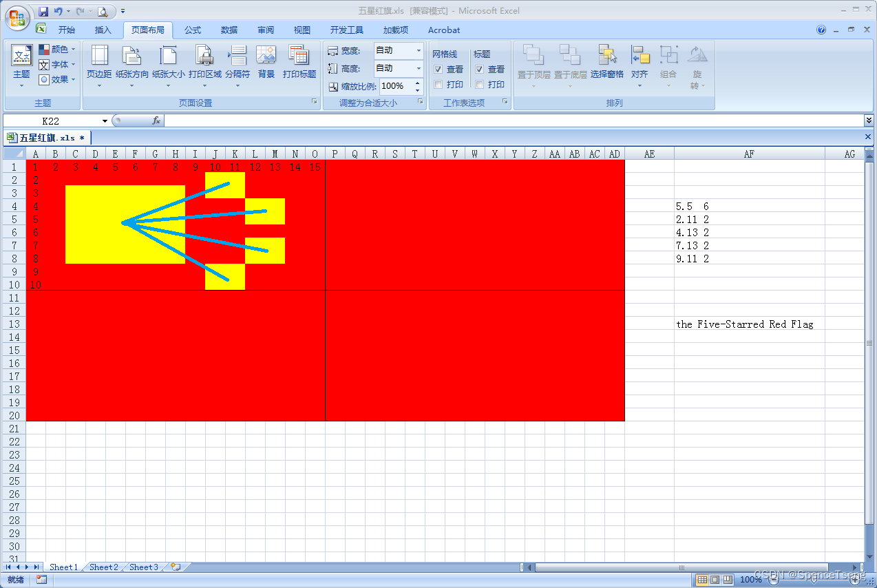The height and width of the screenshot is (588, 877).
Task: Set the Print Area (打印区域)
Action: [204, 67]
